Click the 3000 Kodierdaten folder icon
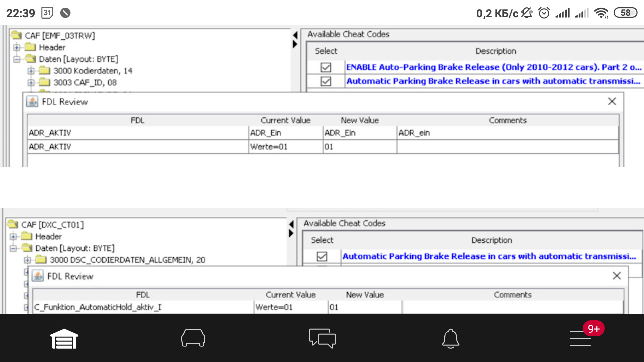This screenshot has width=644, height=362. pos(45,71)
